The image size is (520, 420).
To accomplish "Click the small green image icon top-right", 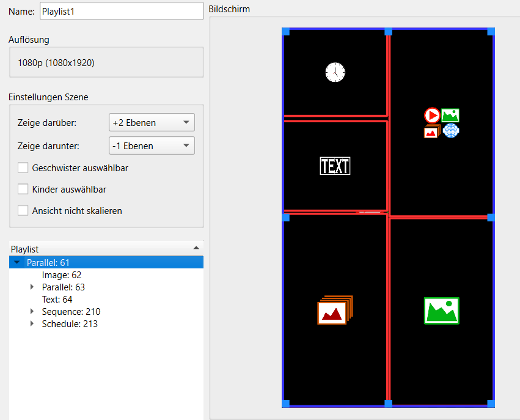I will coord(450,115).
